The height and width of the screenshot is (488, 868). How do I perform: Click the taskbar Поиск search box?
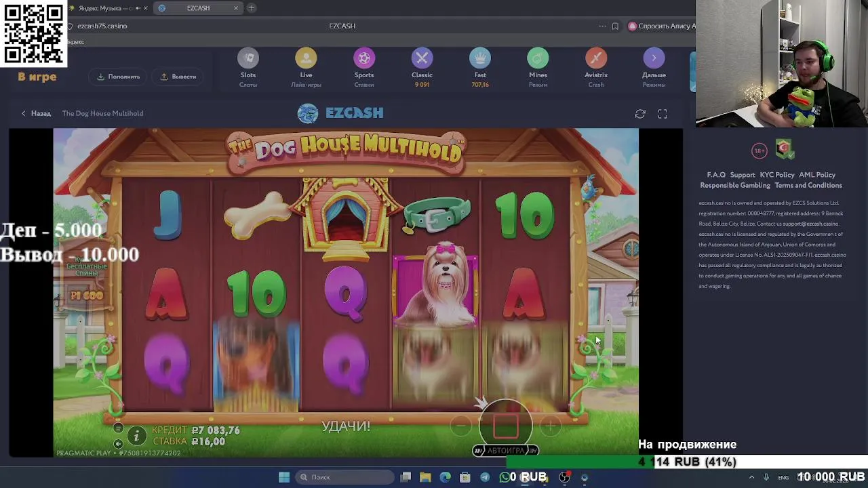coord(344,477)
